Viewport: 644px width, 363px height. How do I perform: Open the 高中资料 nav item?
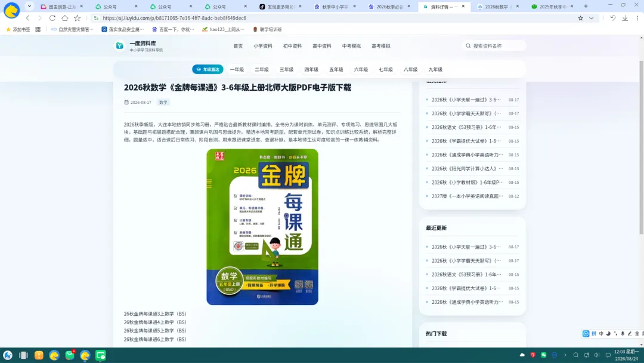point(322,46)
